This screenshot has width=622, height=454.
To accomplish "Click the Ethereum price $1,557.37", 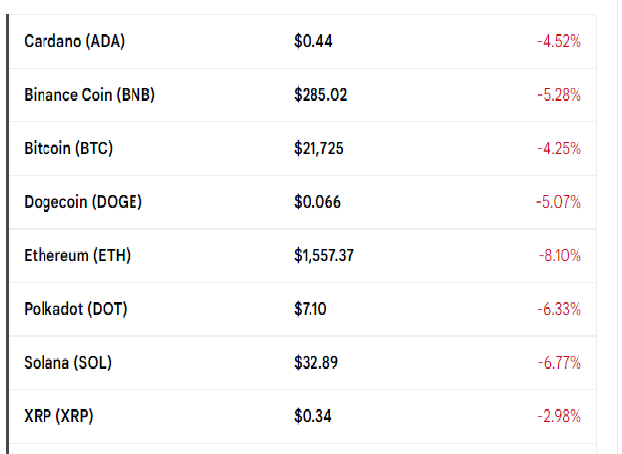I will point(324,256).
